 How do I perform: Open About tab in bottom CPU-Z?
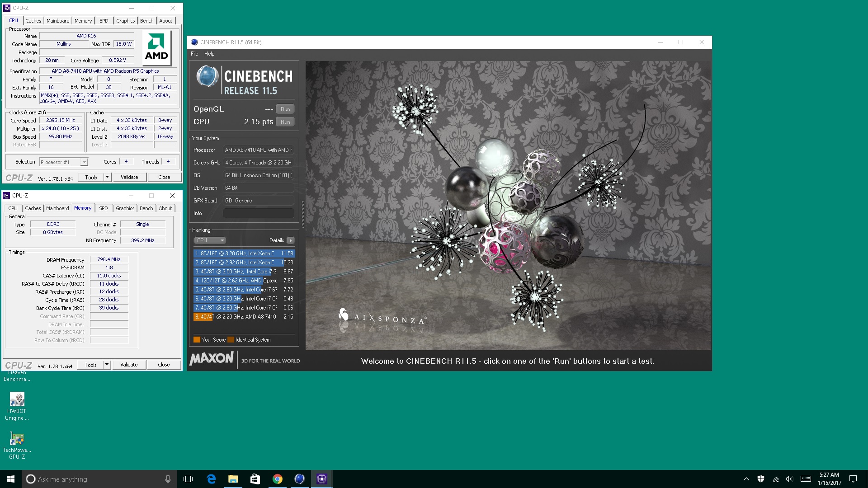[x=165, y=208]
